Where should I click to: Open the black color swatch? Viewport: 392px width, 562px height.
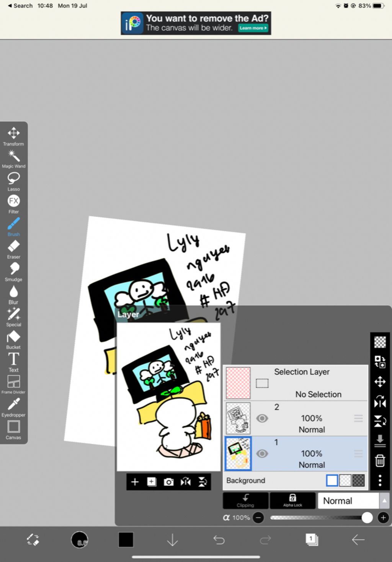126,540
